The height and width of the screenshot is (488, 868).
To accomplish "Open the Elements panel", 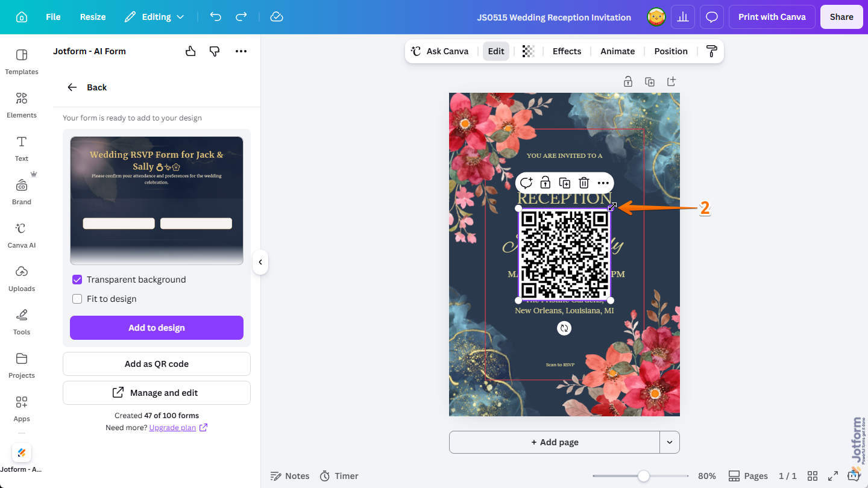I will point(22,105).
